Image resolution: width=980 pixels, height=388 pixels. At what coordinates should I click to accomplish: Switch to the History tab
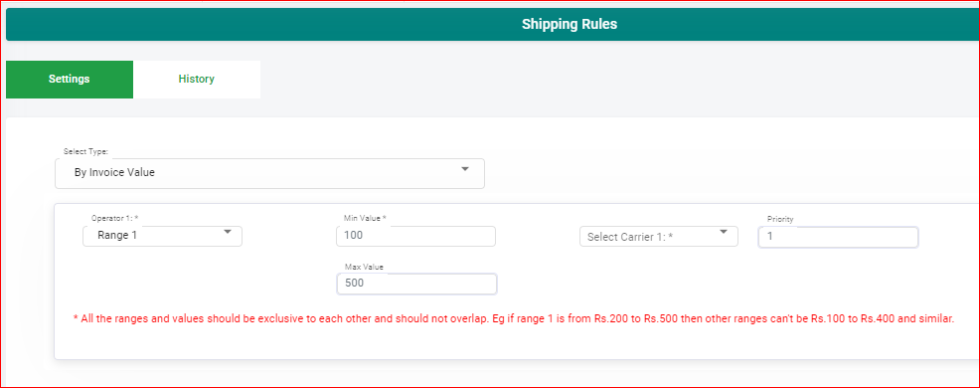(x=196, y=80)
